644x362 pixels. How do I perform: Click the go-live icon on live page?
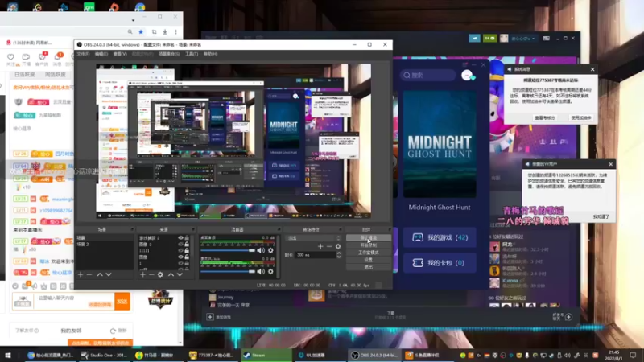pos(26,56)
